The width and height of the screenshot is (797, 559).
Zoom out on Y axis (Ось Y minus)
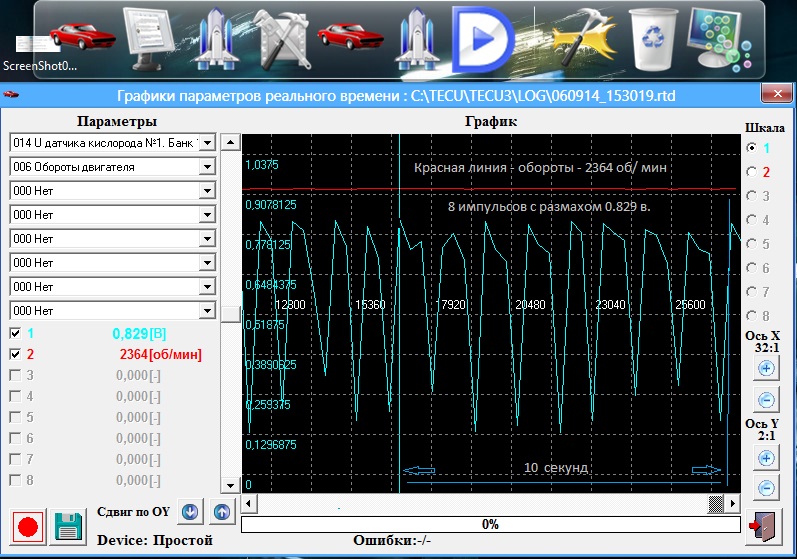[766, 488]
